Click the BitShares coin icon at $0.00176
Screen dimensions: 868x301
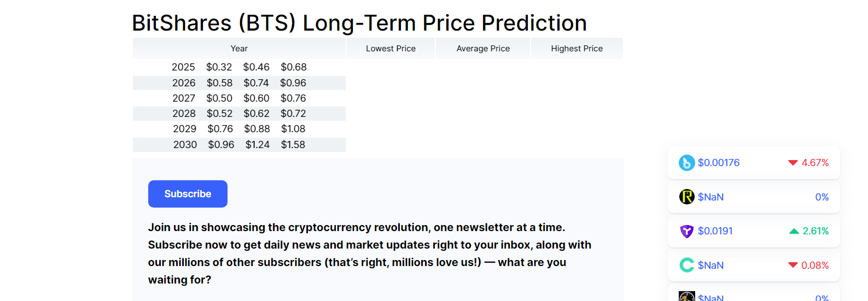coord(687,163)
